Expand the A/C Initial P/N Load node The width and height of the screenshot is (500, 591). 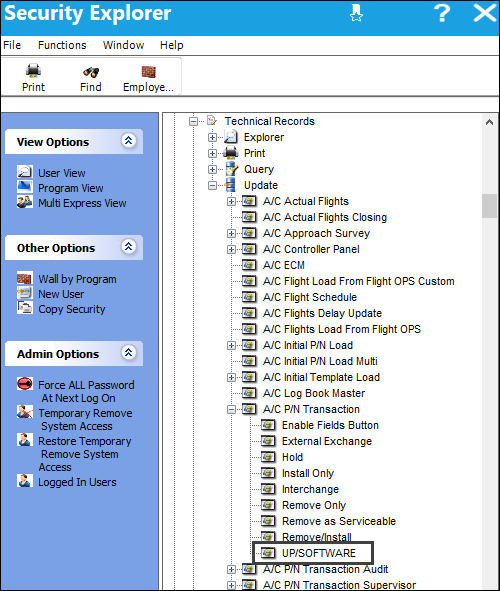click(231, 345)
